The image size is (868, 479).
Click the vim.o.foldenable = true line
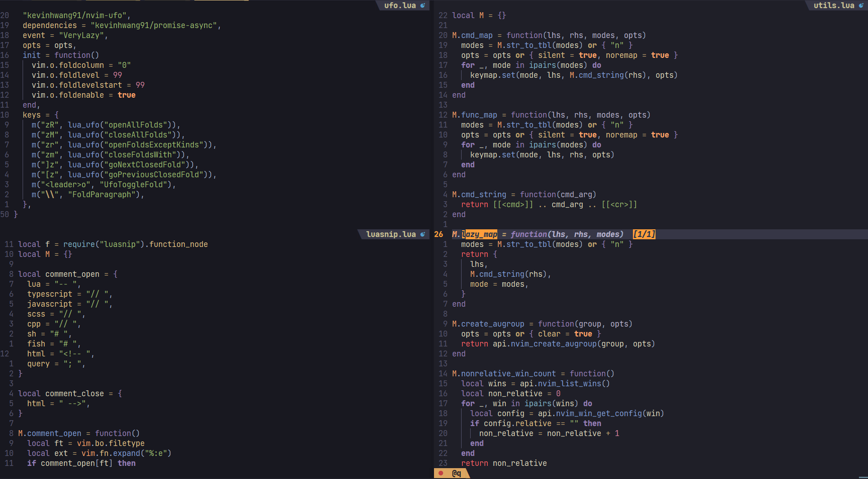(x=84, y=95)
